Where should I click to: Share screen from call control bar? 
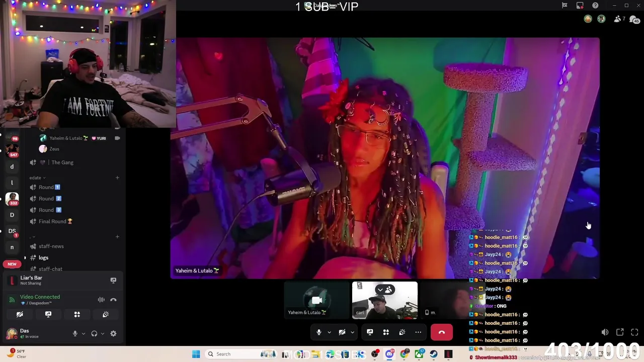pos(370,332)
